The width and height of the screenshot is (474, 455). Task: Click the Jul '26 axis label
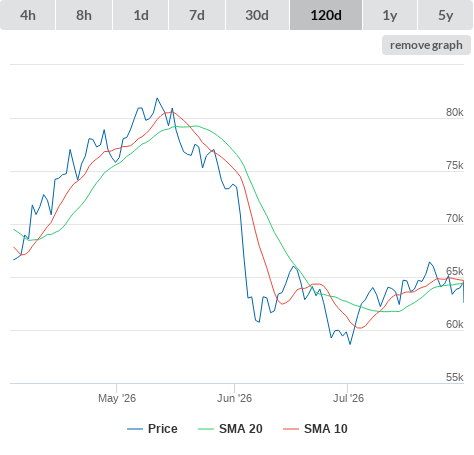point(348,398)
